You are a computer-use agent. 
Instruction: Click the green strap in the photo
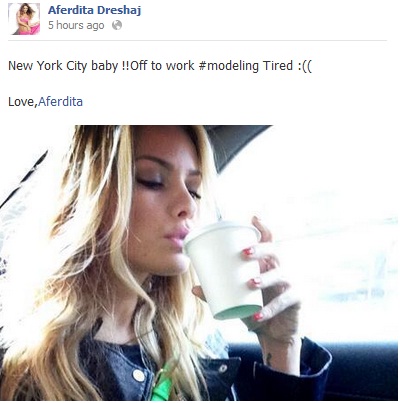[x=163, y=383]
